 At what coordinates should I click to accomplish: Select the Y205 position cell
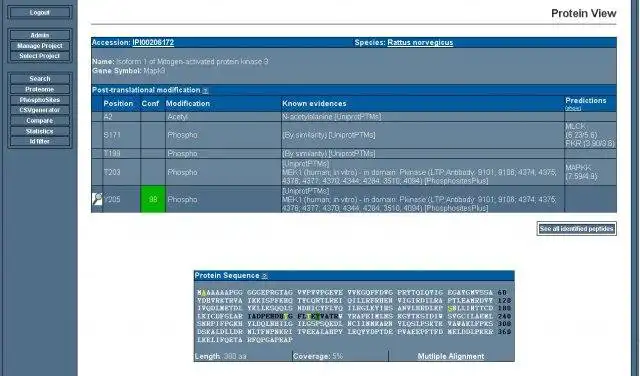pyautogui.click(x=122, y=199)
